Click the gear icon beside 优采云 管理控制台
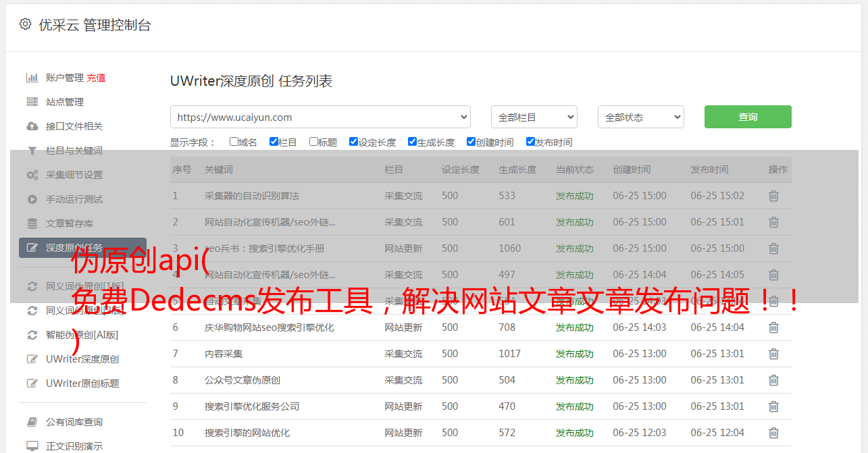 coord(25,24)
